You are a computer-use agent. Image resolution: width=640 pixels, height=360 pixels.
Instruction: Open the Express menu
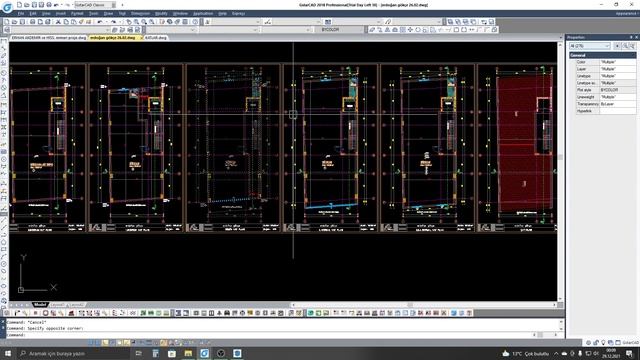(238, 13)
